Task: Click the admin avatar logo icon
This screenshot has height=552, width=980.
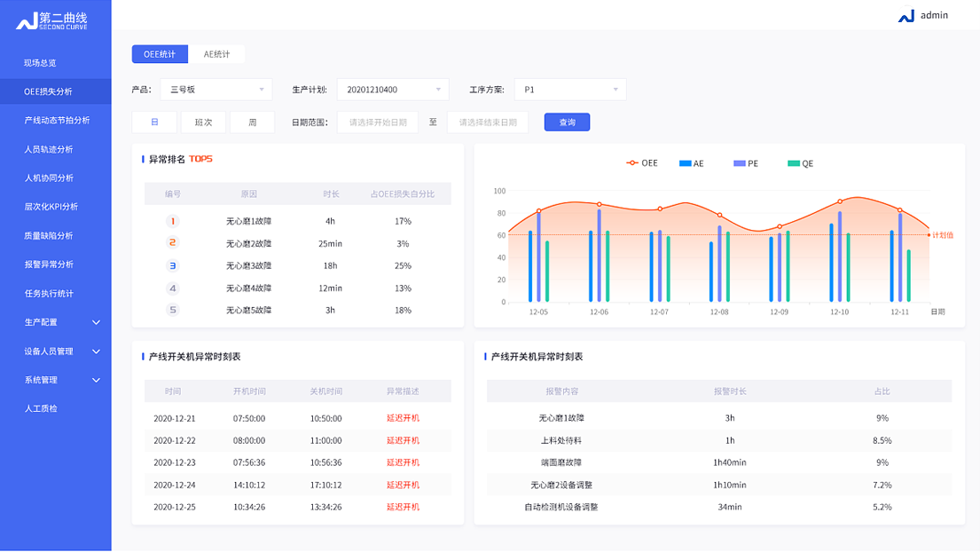Action: click(x=906, y=16)
